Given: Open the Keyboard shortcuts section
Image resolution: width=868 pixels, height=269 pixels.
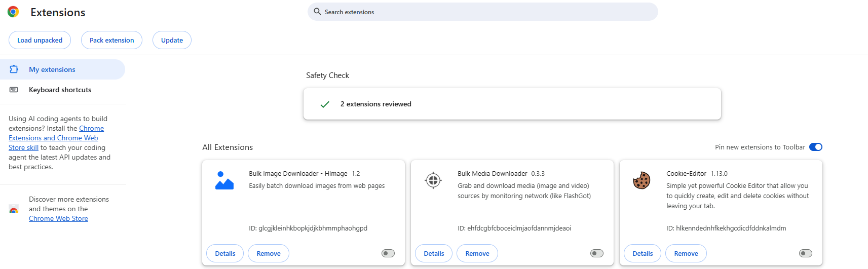Looking at the screenshot, I should tap(62, 90).
